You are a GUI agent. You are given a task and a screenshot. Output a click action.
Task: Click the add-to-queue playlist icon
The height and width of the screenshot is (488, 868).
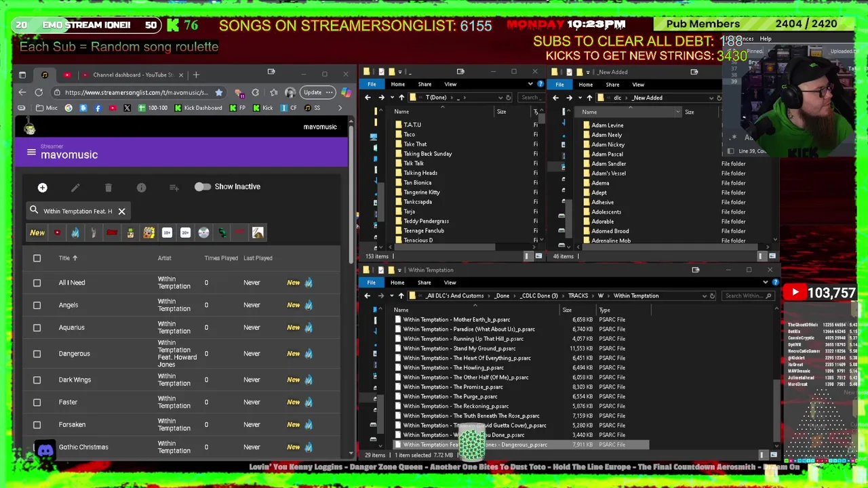click(x=174, y=187)
